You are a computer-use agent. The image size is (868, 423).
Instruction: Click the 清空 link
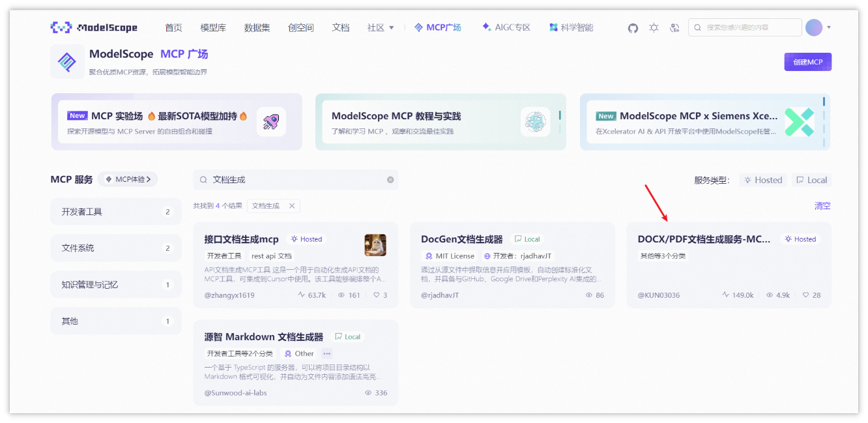(822, 206)
